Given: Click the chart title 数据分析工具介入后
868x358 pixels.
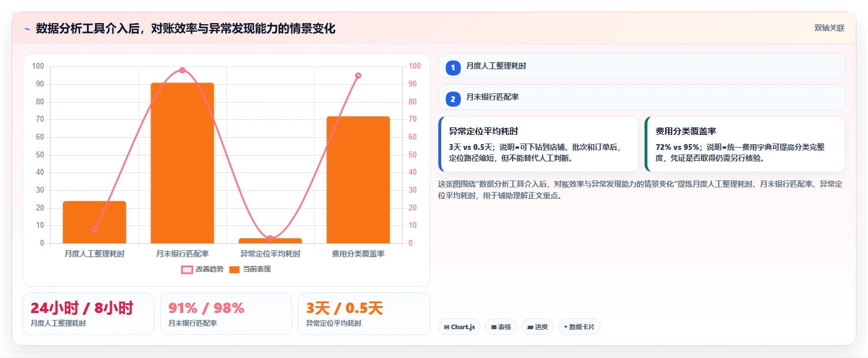Looking at the screenshot, I should click(x=185, y=28).
